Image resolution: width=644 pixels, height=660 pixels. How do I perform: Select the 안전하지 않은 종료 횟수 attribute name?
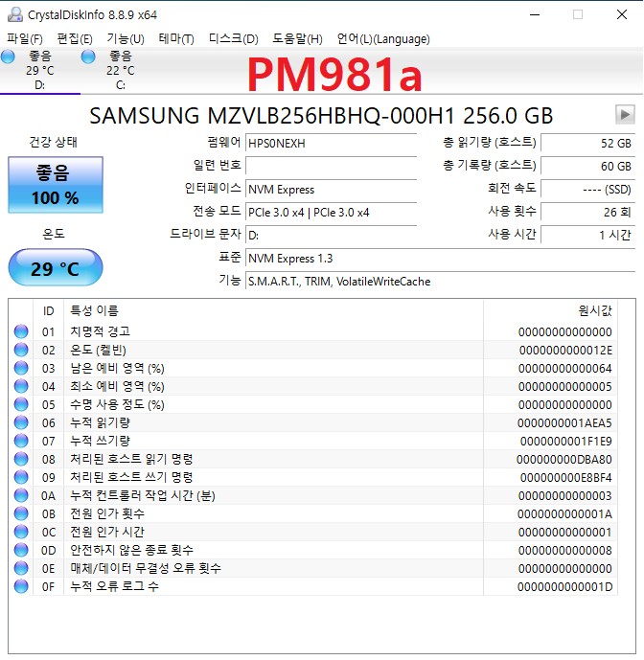[x=131, y=550]
